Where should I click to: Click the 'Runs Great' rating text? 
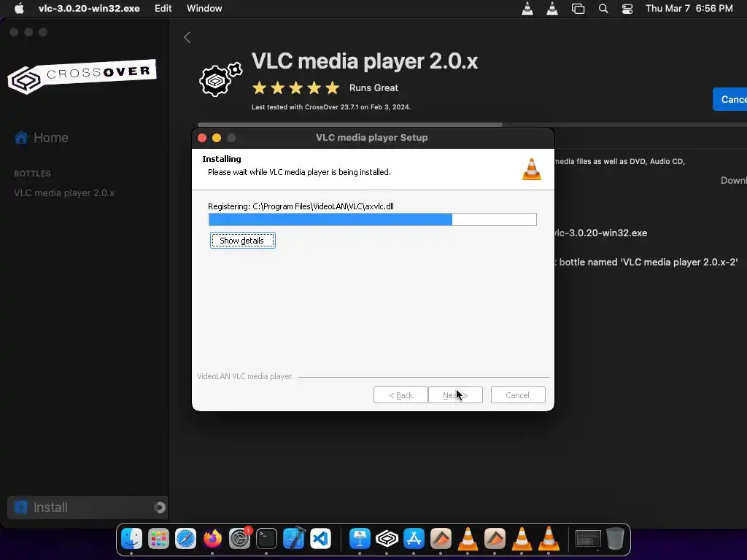click(373, 88)
